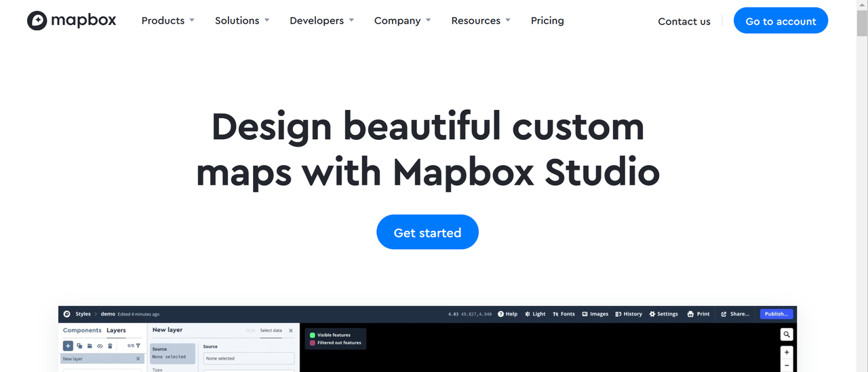Click the map search magnifier icon

click(x=786, y=335)
